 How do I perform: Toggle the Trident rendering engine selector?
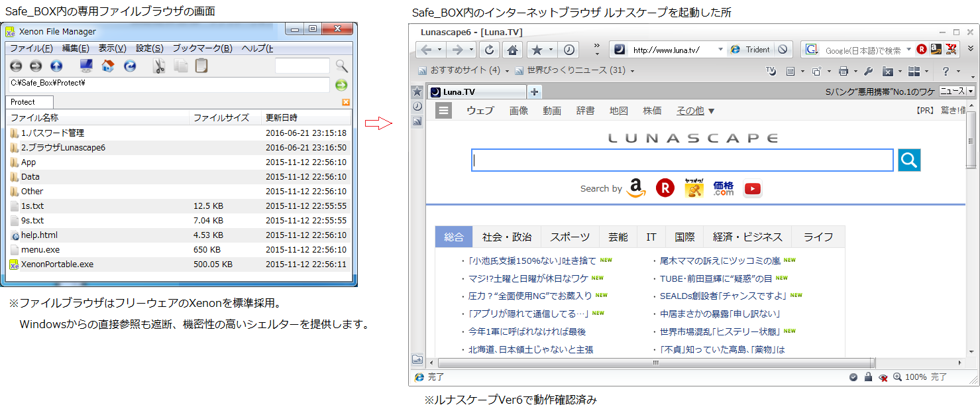tap(750, 50)
